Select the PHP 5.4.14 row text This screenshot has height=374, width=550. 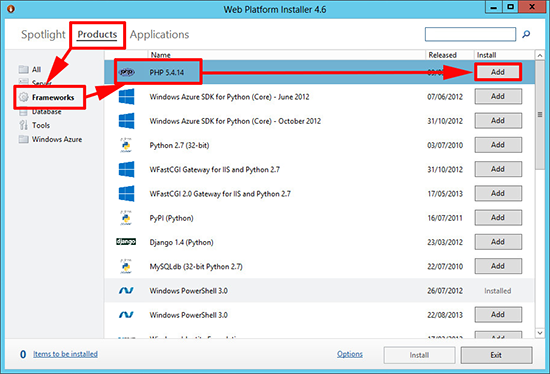click(x=167, y=72)
